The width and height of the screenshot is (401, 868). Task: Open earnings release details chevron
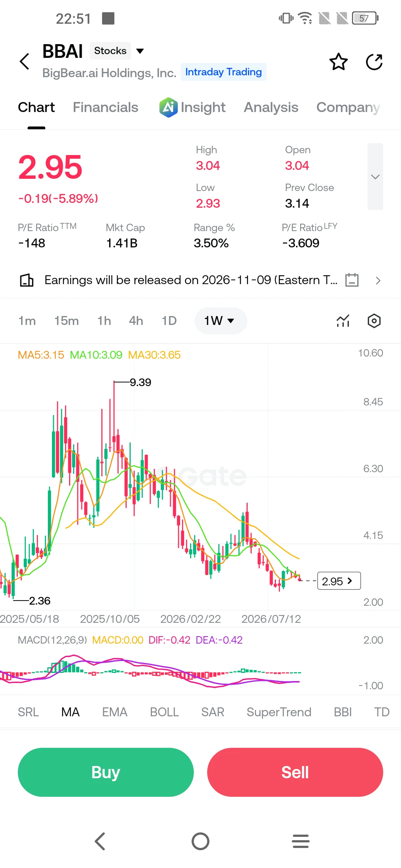coord(378,280)
